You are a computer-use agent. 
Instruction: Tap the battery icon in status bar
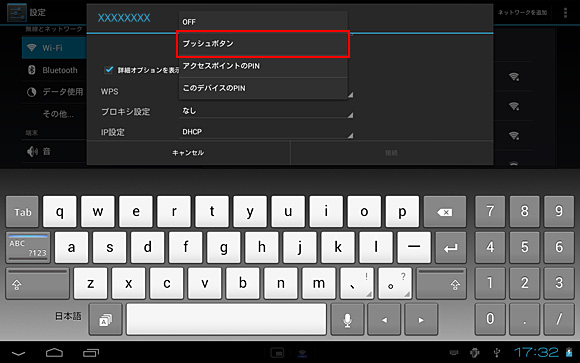pos(569,352)
